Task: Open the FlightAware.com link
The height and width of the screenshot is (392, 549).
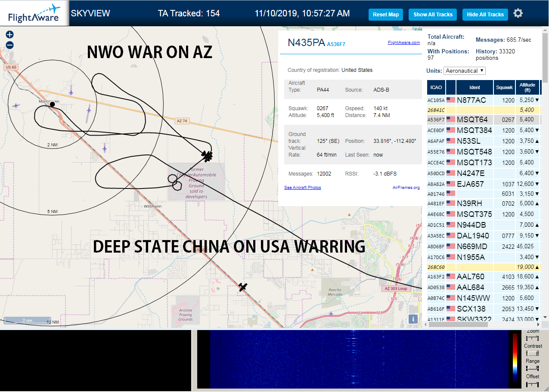Action: pos(403,43)
